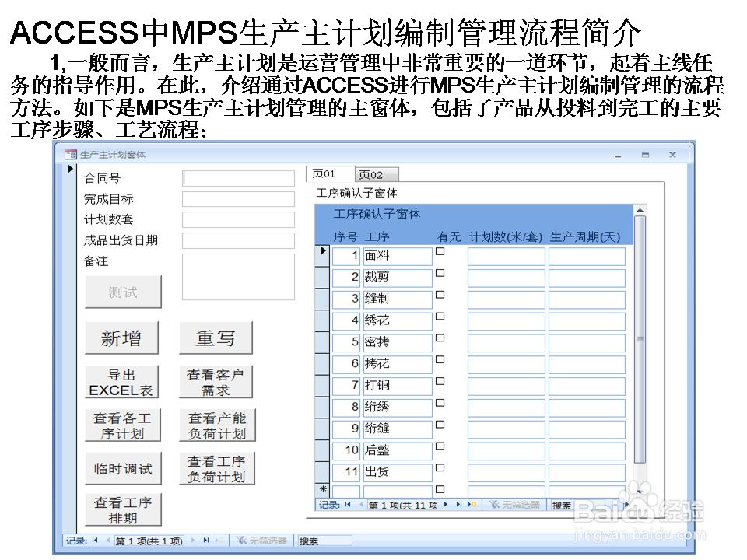This screenshot has height=560, width=747.
Task: Click 生产周期 field for 面料 row
Action: pyautogui.click(x=587, y=256)
